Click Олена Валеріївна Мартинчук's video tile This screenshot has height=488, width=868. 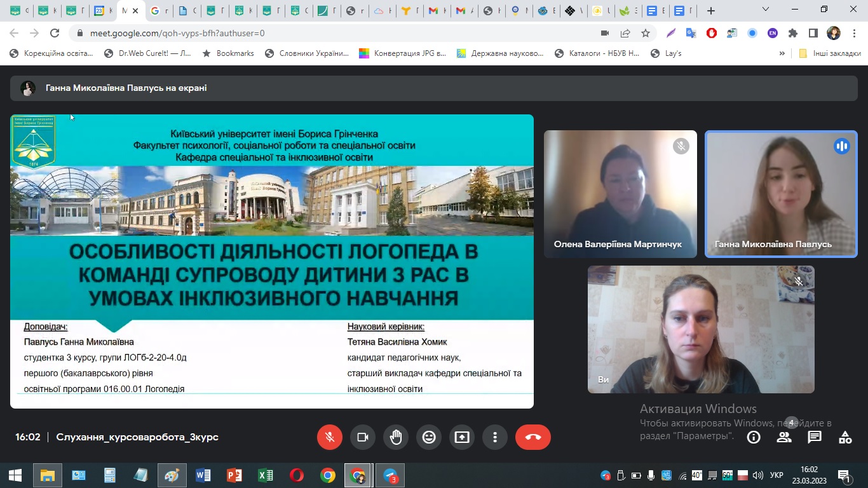[620, 194]
